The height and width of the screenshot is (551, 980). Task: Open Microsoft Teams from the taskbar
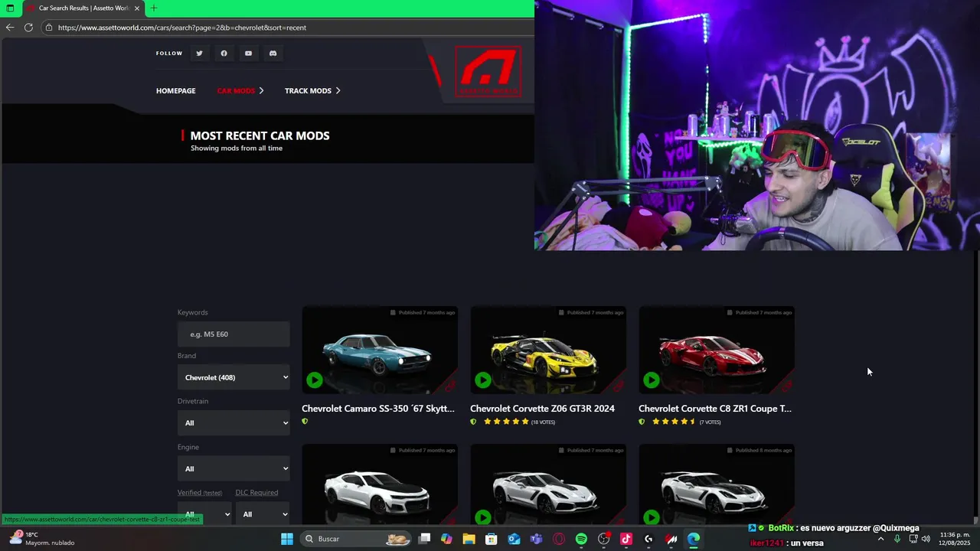[536, 539]
